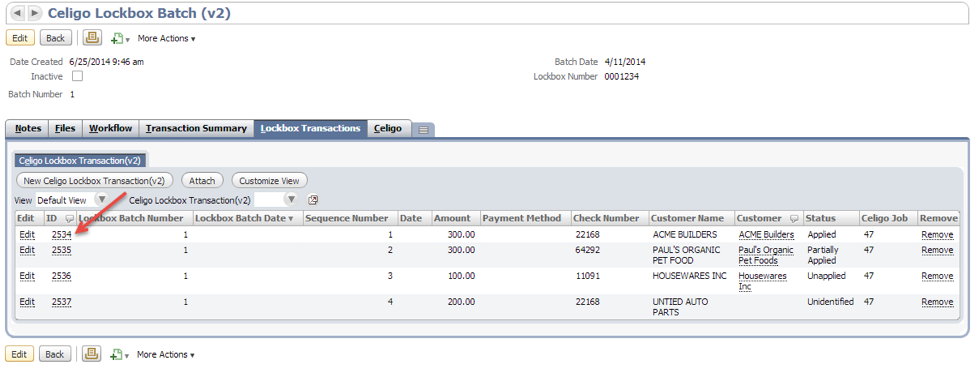Screen dimensions: 975x369
Task: Expand the Celigo Lockbox Transaction(v2) dropdown arrow
Action: coord(291,200)
